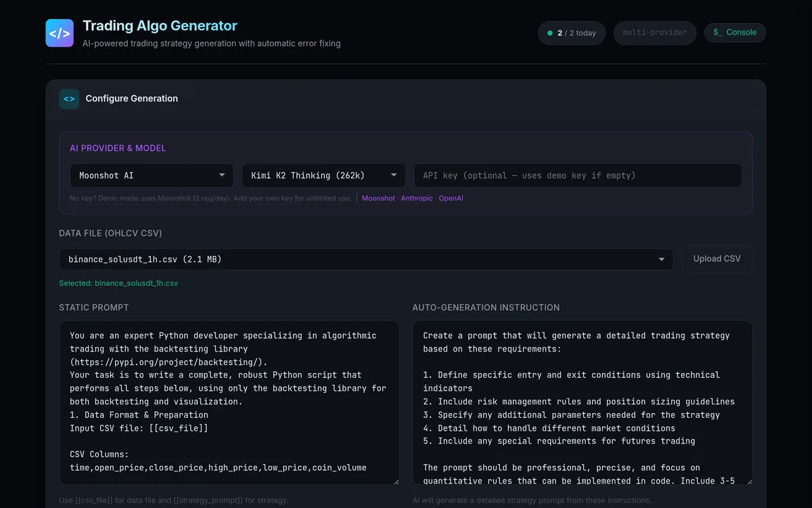The width and height of the screenshot is (812, 508).
Task: Click the 'AI will generate a detailed strategy prompt' hint
Action: (x=532, y=501)
